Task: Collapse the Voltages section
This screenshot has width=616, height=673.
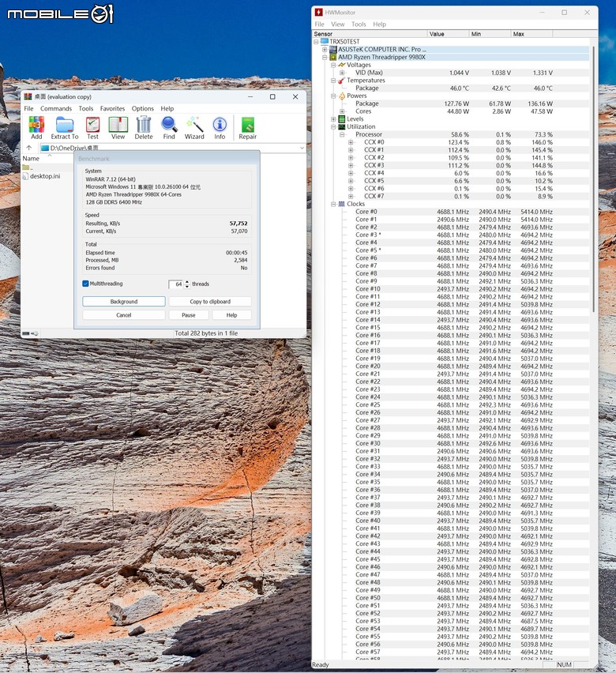Action: tap(333, 65)
